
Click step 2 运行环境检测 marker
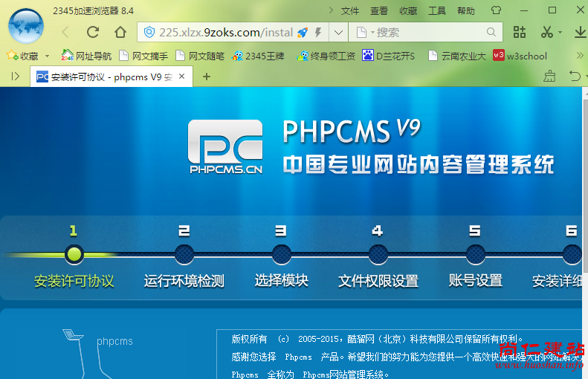tap(184, 255)
